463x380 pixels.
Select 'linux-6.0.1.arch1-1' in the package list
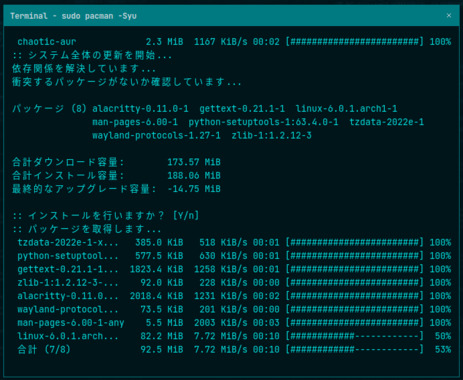coord(346,109)
